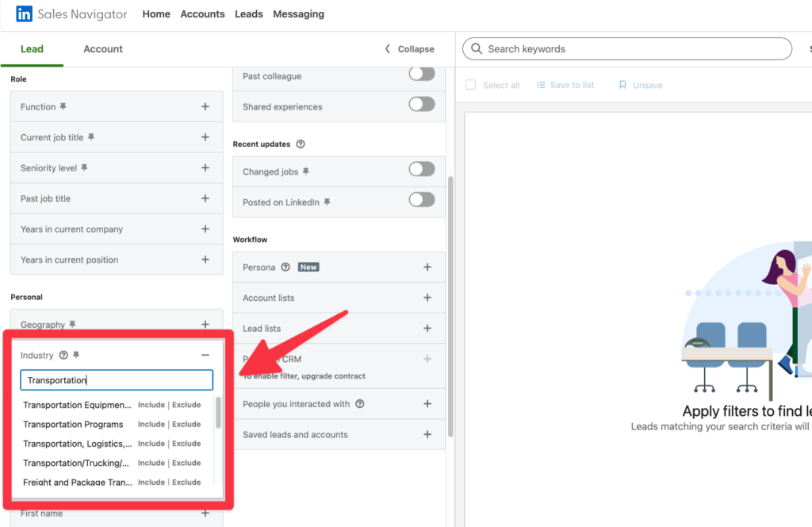This screenshot has width=812, height=527.
Task: Switch to the Account tab
Action: click(102, 48)
